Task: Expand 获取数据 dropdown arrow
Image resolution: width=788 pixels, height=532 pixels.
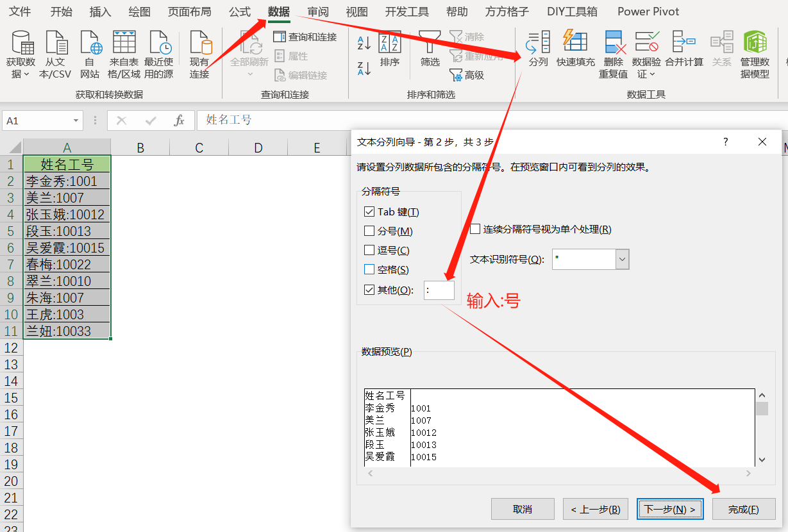Action: tap(26, 75)
